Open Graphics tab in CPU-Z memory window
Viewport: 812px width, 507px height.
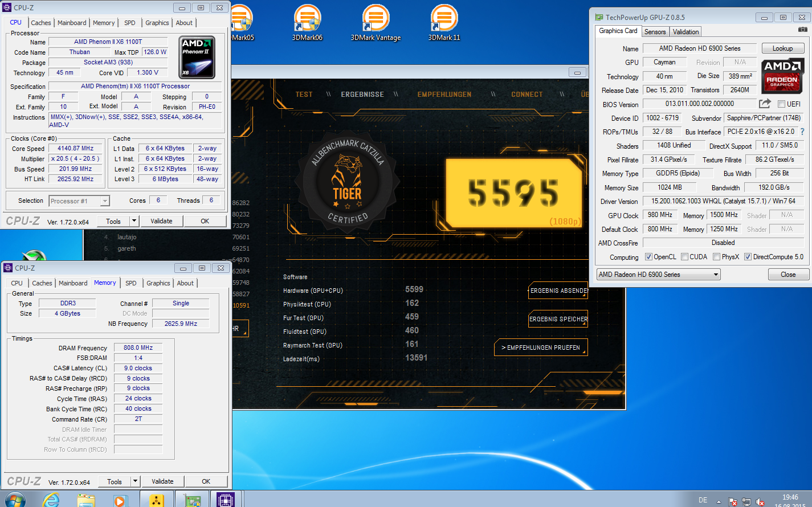[x=158, y=283]
